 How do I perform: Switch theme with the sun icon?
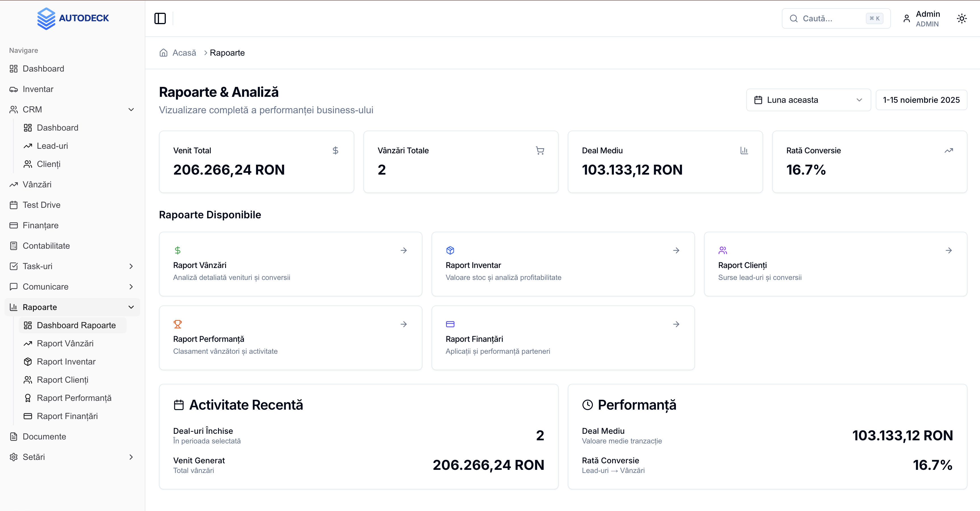click(961, 18)
